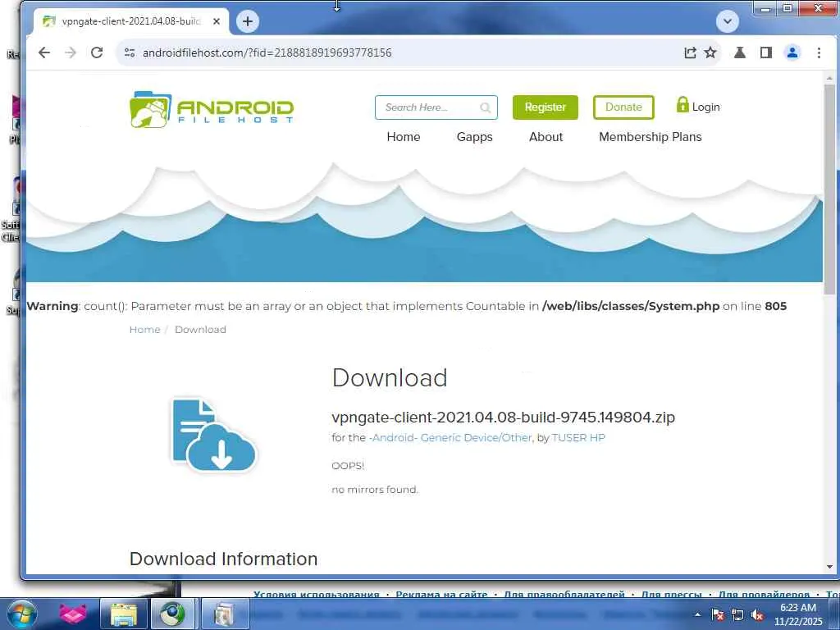Expand the tab search dropdown
The image size is (840, 630).
pyautogui.click(x=728, y=21)
